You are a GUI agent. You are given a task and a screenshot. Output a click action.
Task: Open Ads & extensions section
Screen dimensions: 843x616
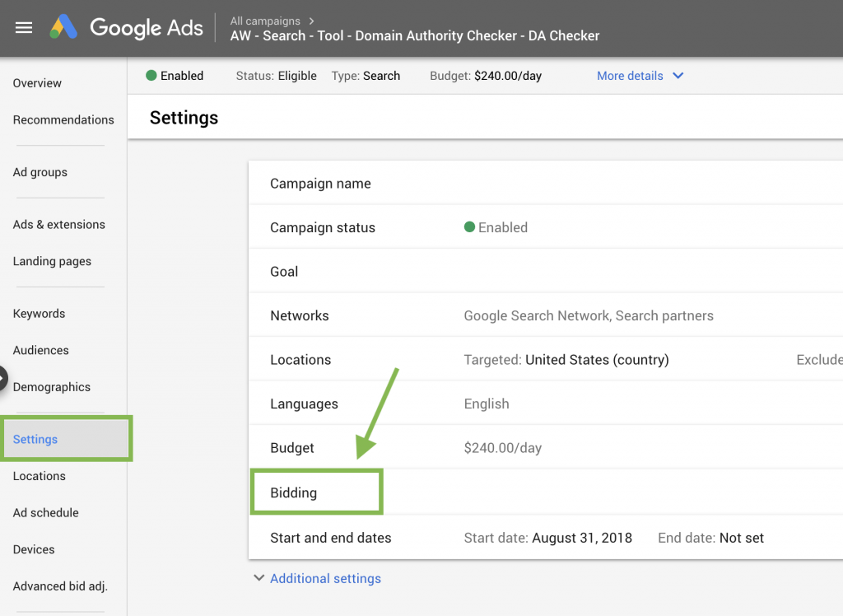[59, 224]
